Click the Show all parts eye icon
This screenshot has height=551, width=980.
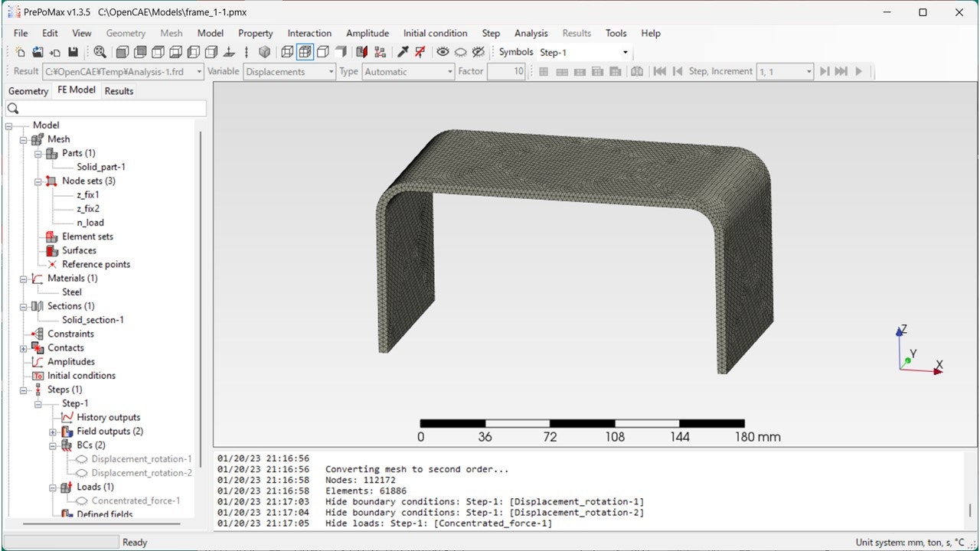pyautogui.click(x=443, y=52)
